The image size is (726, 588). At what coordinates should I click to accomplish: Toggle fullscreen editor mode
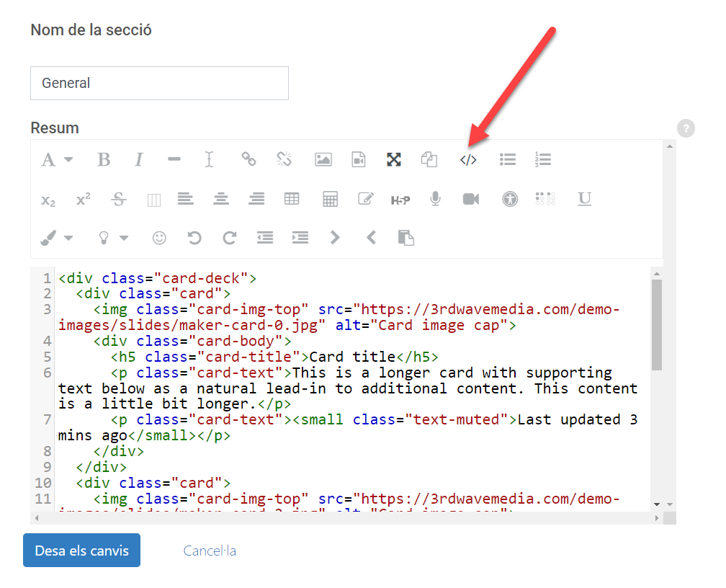coord(393,160)
